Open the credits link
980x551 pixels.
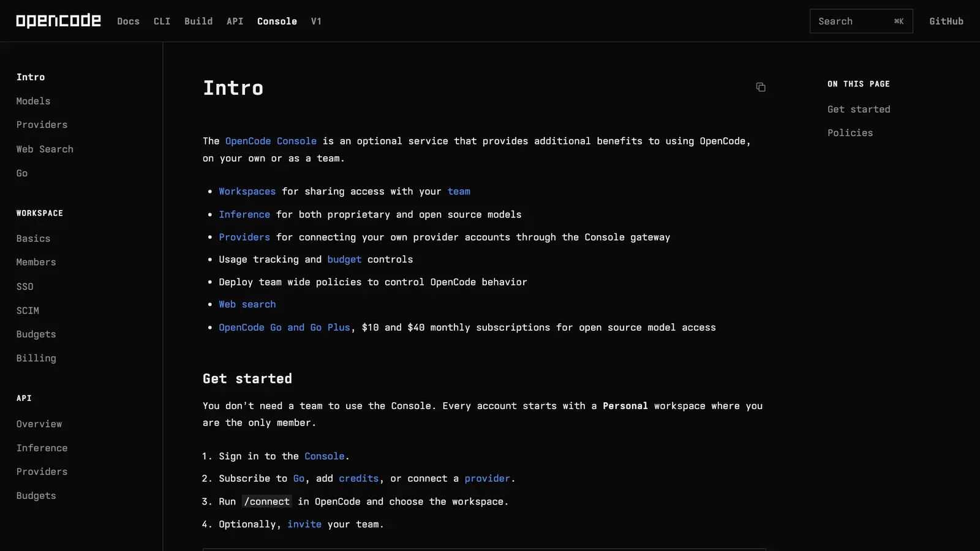click(x=359, y=479)
